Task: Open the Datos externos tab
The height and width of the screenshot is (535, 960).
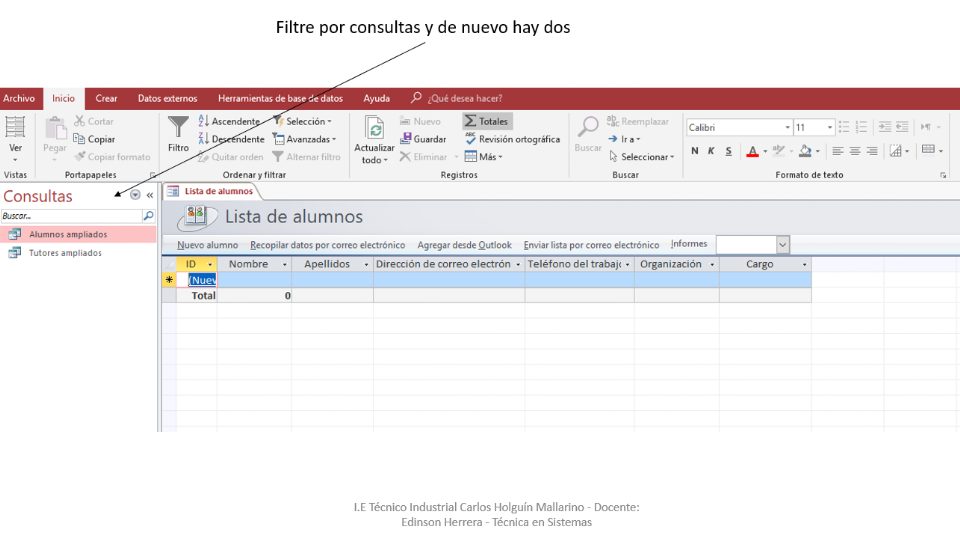Action: point(167,98)
